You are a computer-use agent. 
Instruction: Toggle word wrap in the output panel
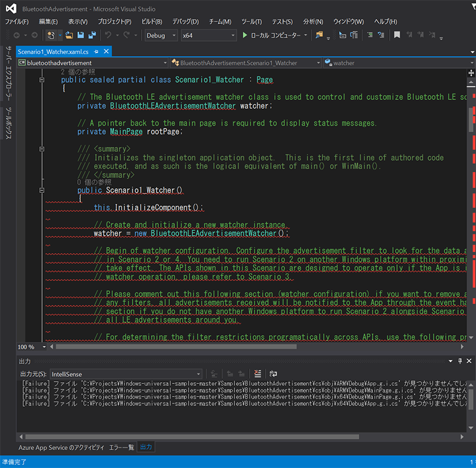click(273, 373)
